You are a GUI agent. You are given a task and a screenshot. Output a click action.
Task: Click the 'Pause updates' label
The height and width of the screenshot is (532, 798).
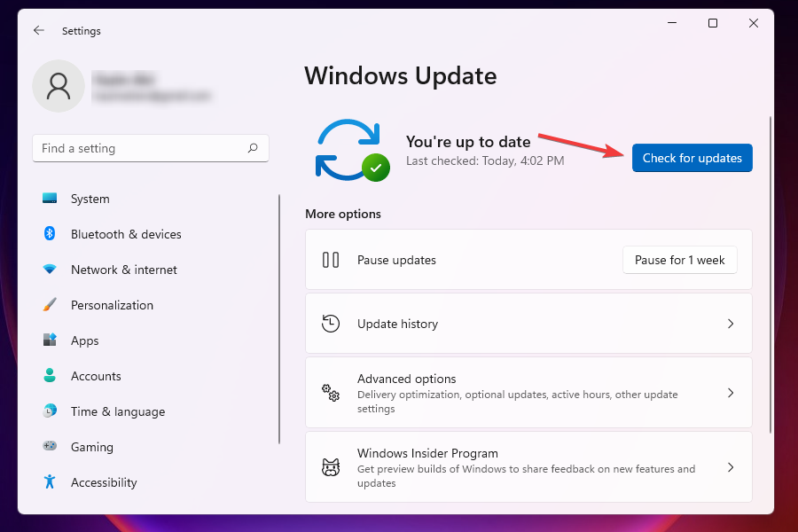[x=396, y=260]
